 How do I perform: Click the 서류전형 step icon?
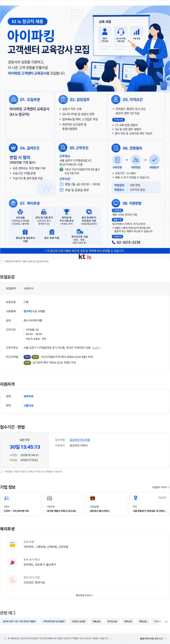click(x=117, y=160)
